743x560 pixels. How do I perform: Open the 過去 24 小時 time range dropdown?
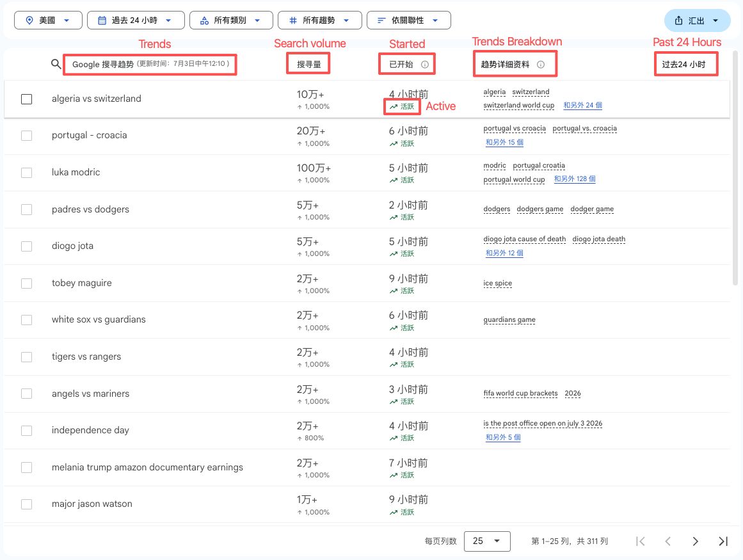(136, 20)
